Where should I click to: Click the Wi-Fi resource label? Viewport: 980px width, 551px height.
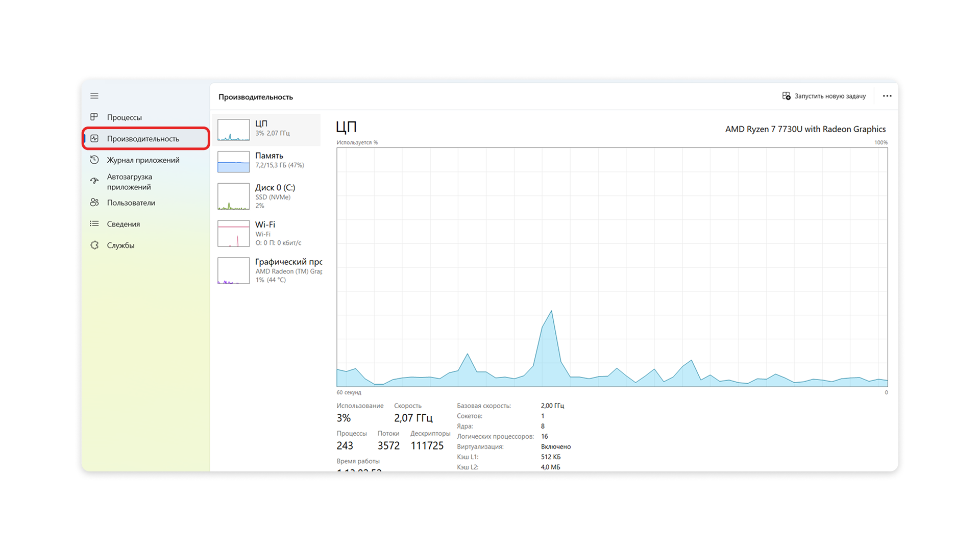tap(265, 224)
